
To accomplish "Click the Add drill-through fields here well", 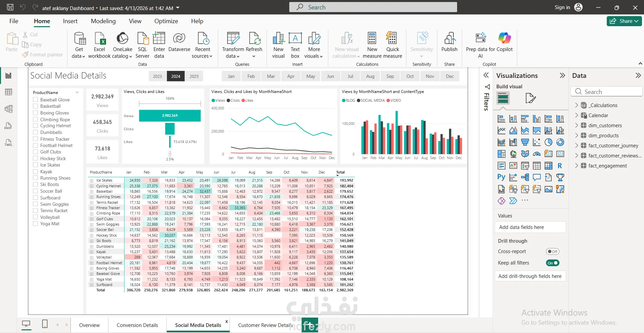I will click(530, 276).
